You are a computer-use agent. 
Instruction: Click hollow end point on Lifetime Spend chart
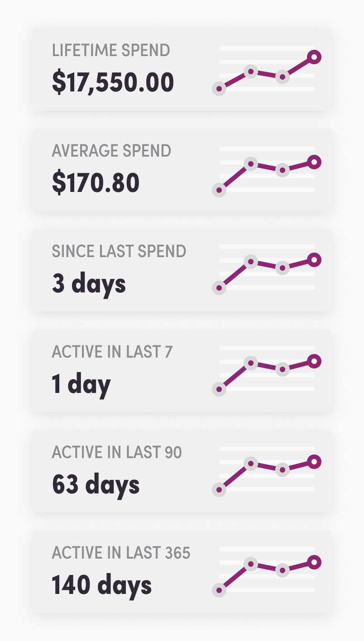click(x=314, y=57)
